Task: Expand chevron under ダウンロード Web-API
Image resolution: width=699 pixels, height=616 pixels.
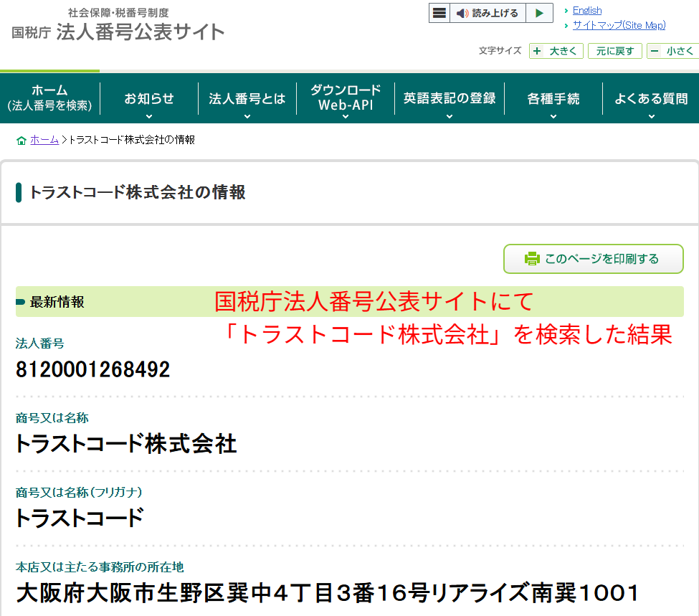Action: point(346,116)
